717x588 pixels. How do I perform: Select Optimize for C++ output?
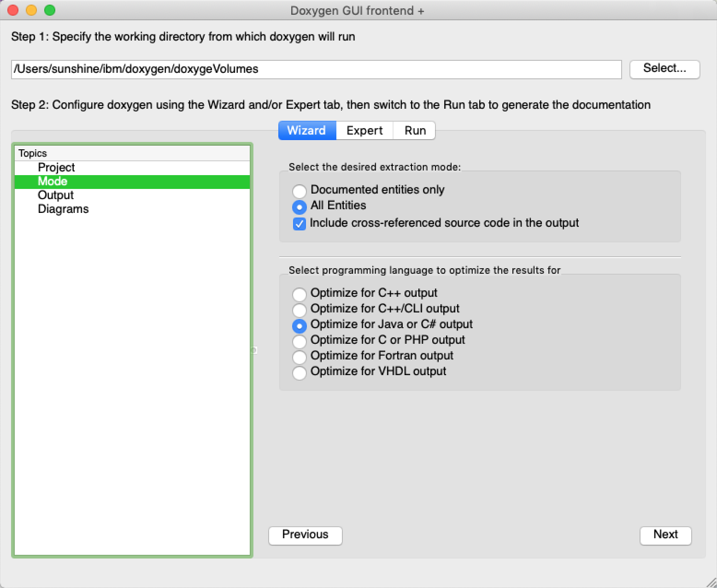click(300, 294)
